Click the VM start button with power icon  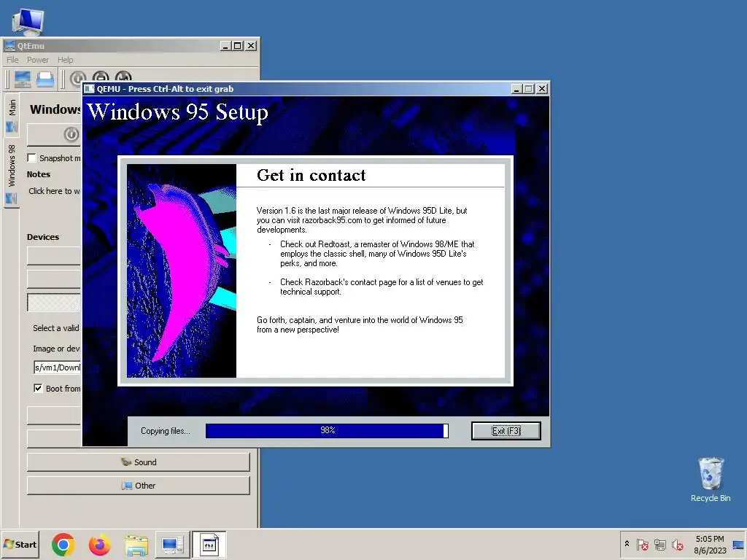[54, 135]
